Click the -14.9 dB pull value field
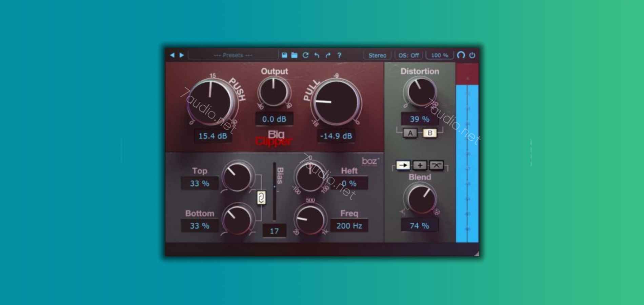Viewport: 644px width, 305px height. click(x=336, y=136)
